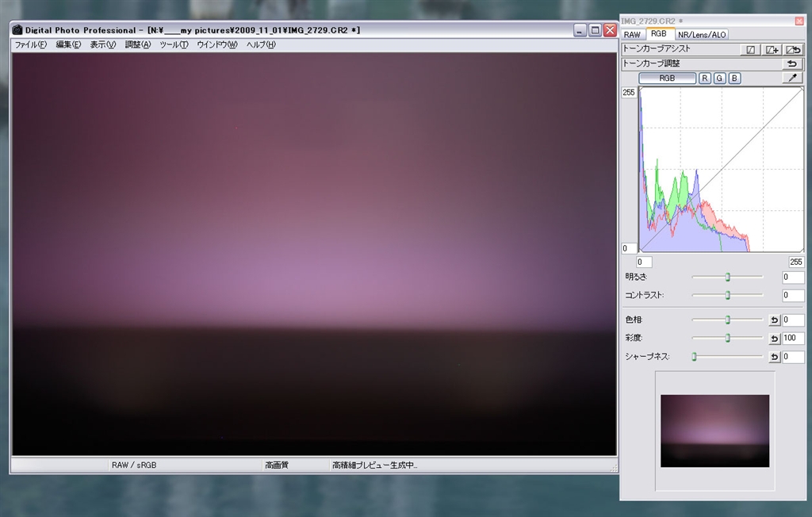Screen dimensions: 812x517
Task: Open the ツール(T) menu
Action: point(174,44)
